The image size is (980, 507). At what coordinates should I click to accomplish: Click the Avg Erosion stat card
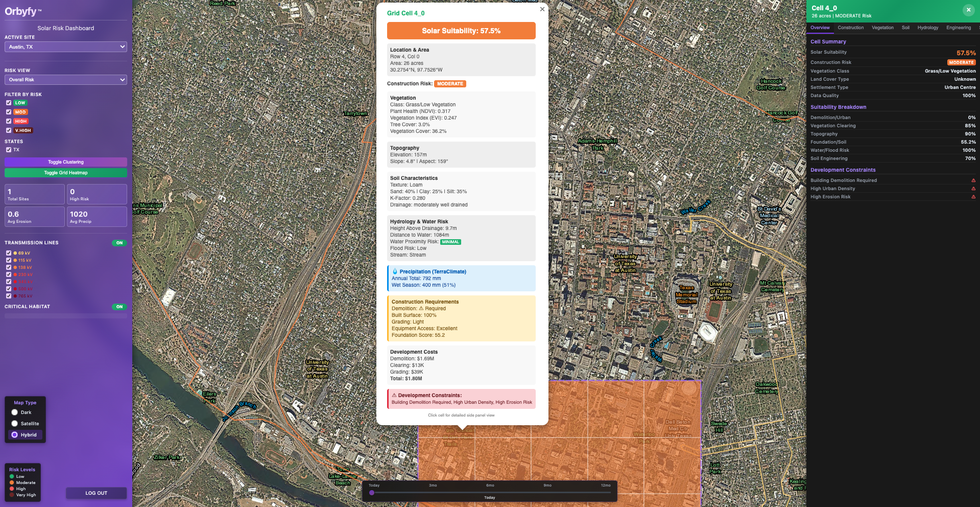(x=35, y=217)
